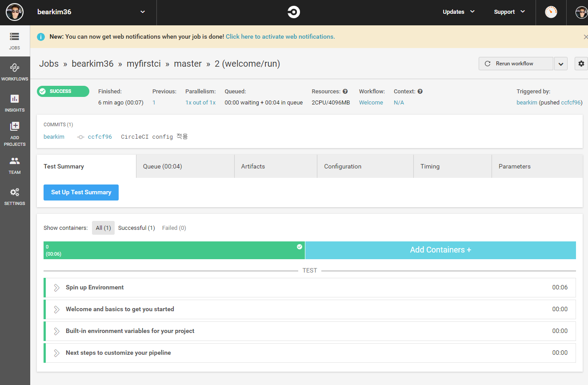This screenshot has height=385, width=588.
Task: Click the master breadcrumb link
Action: click(x=188, y=64)
